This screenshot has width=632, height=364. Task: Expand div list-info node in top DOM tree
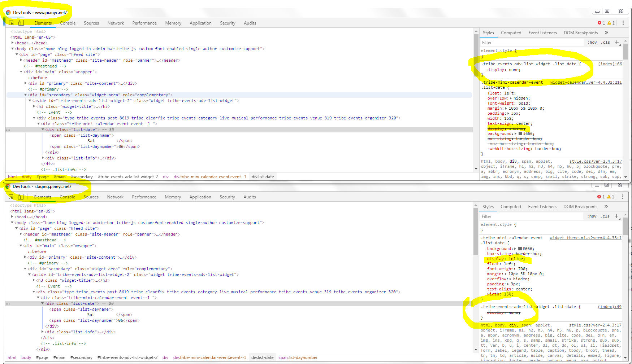(43, 158)
